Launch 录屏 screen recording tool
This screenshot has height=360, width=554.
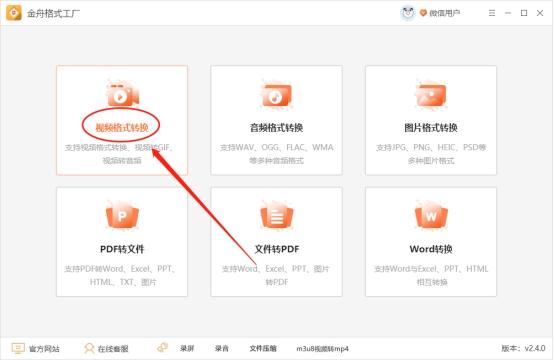click(x=187, y=348)
